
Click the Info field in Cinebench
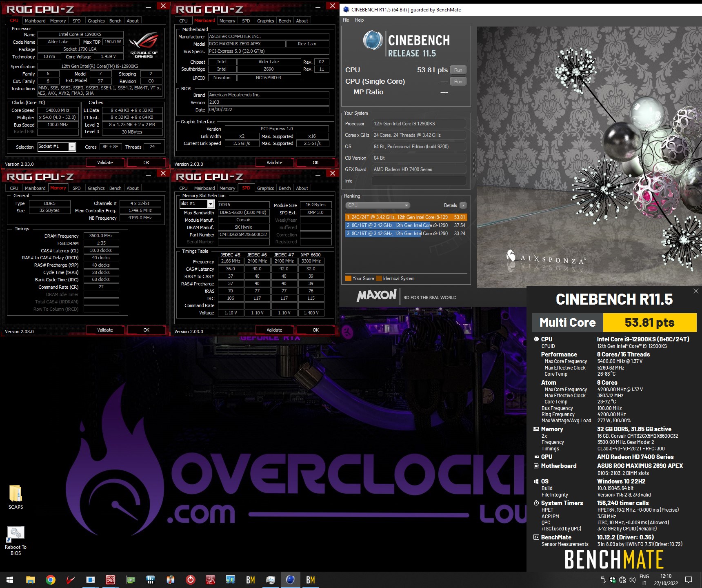419,181
